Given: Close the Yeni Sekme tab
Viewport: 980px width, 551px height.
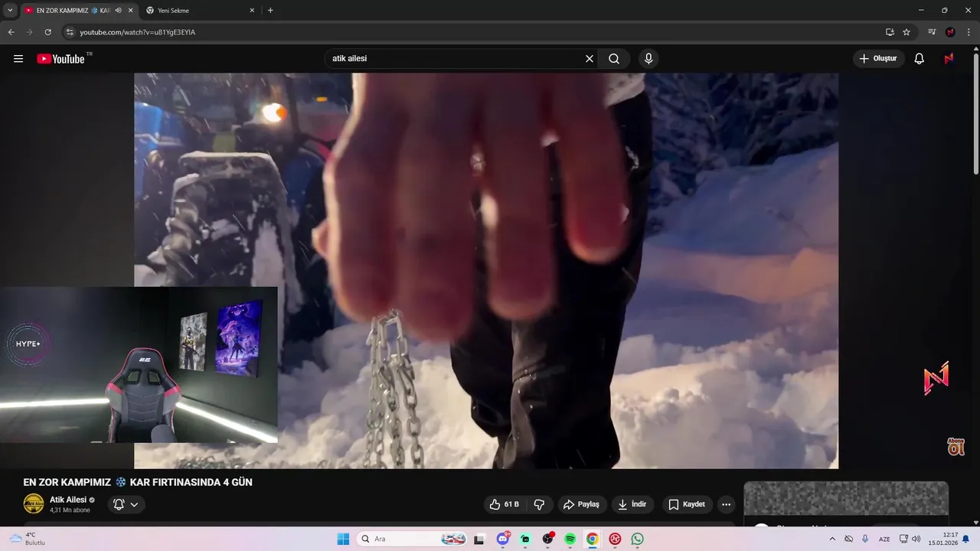Looking at the screenshot, I should [x=252, y=11].
